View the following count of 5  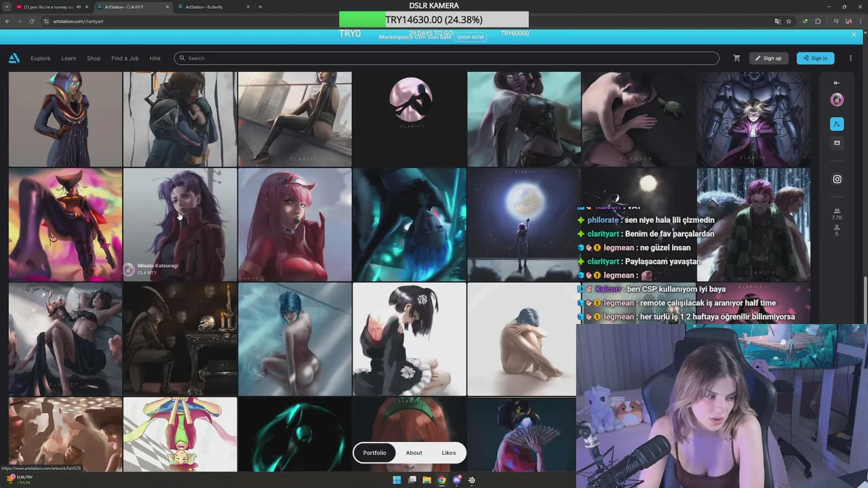[837, 230]
